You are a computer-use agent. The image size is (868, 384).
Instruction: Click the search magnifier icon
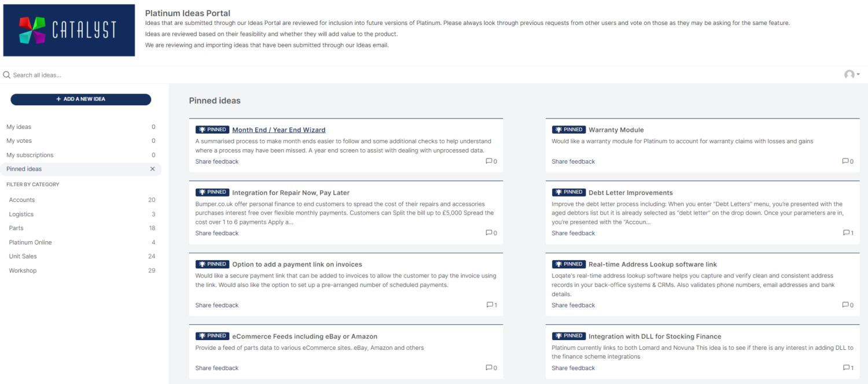pyautogui.click(x=7, y=75)
